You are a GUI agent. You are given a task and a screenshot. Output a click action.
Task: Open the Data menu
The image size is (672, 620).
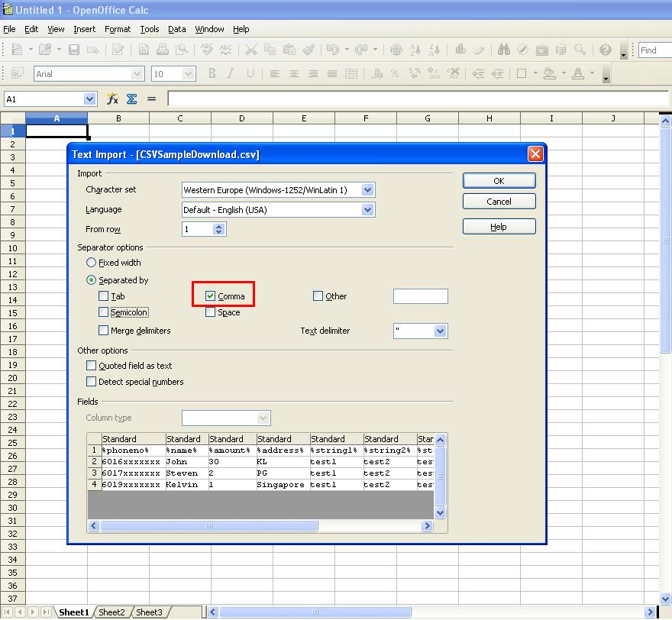(x=176, y=29)
